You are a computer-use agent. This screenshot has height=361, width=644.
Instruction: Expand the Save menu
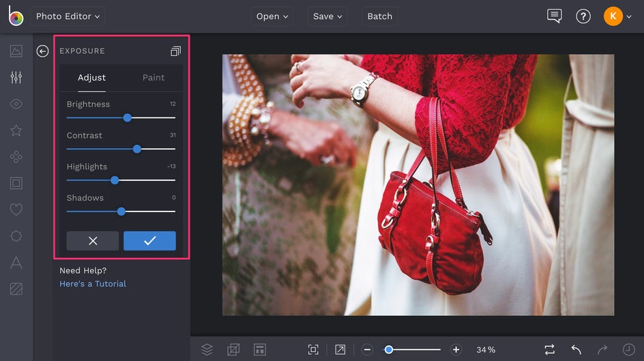(327, 16)
